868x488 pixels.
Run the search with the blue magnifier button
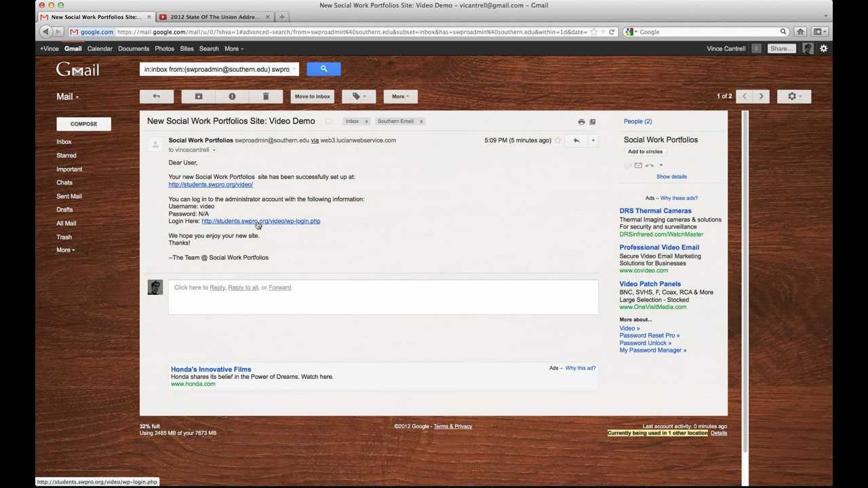tap(323, 68)
